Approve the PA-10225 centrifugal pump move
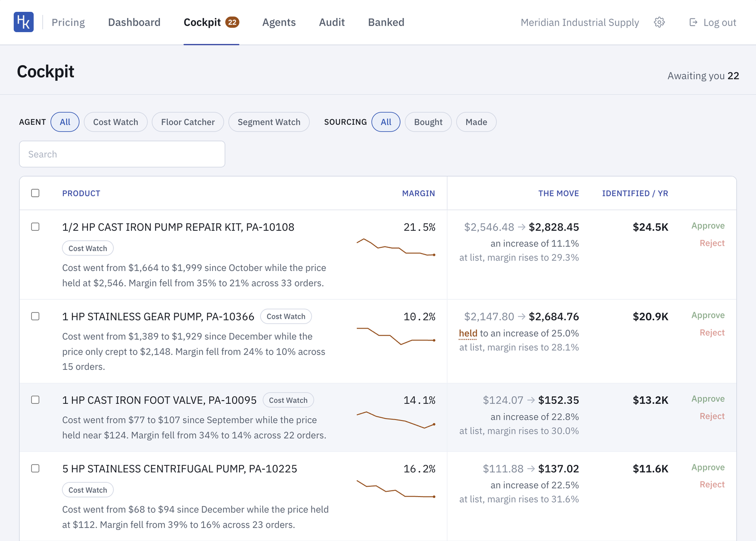Image resolution: width=756 pixels, height=541 pixels. [708, 468]
